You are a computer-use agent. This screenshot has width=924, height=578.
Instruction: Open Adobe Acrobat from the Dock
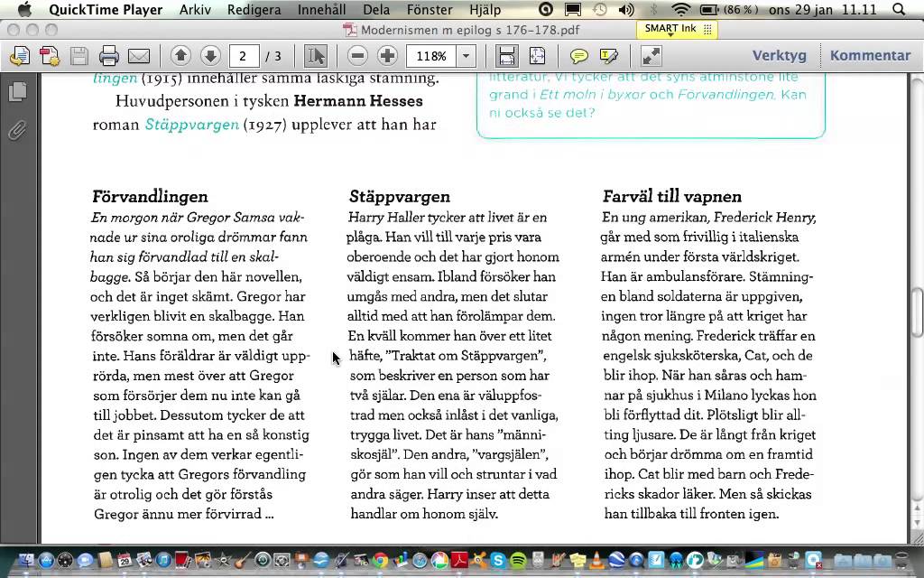(x=459, y=560)
